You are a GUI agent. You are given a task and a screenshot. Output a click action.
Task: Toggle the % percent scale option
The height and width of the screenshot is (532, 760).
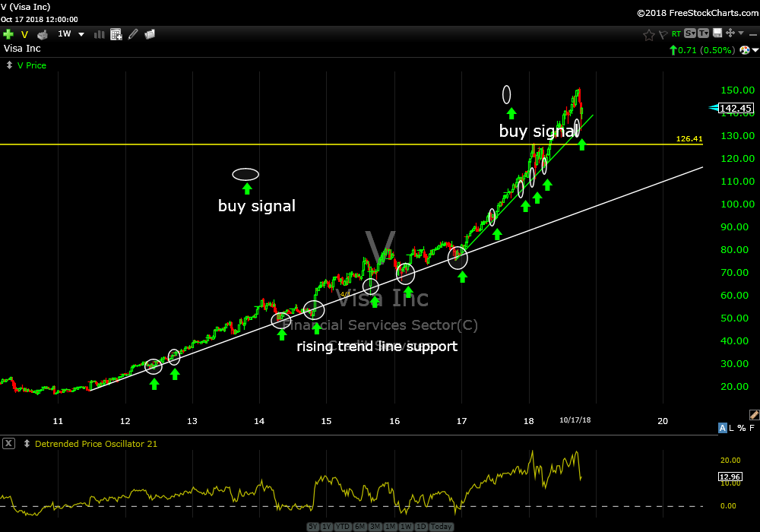click(743, 429)
